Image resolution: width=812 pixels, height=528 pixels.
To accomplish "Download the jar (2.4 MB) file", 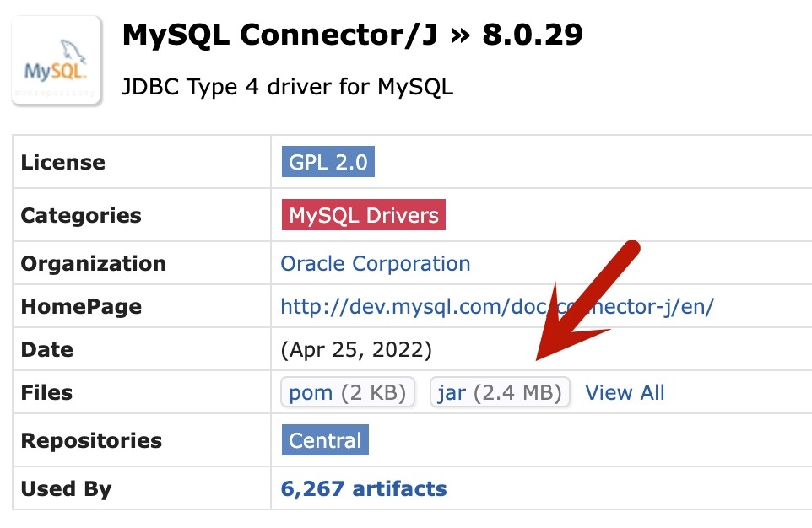I will coord(500,393).
